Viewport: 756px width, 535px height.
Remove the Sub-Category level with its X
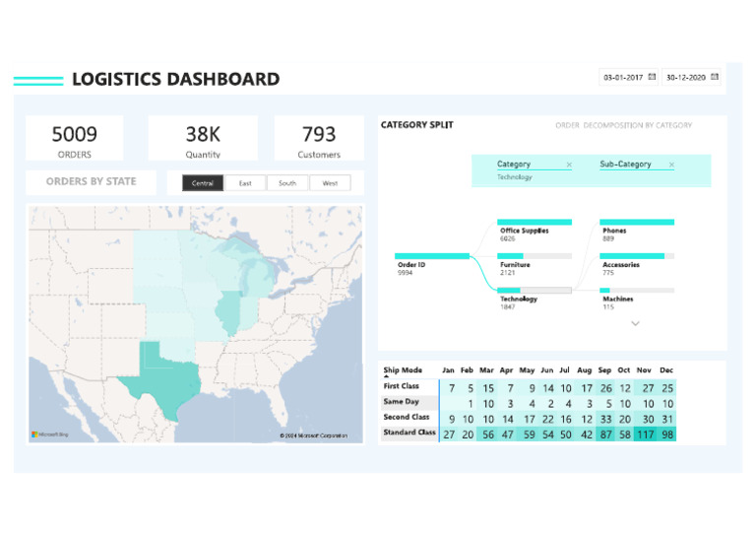(671, 165)
